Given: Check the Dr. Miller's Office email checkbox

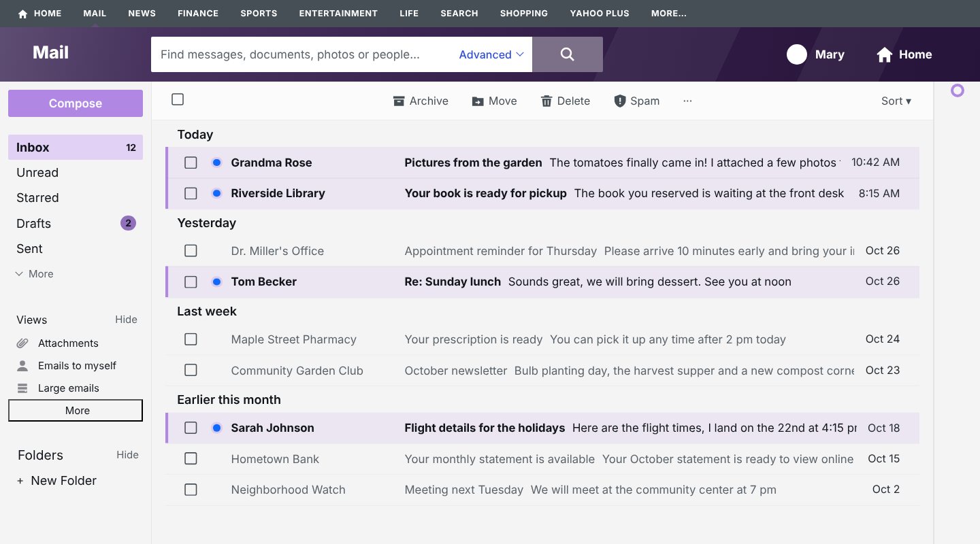Looking at the screenshot, I should (191, 251).
